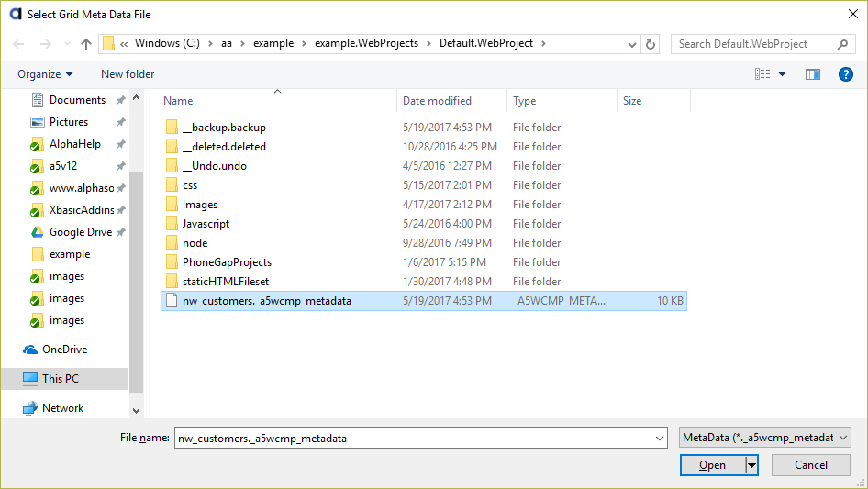Select example.WebProjects in address breadcrumb

pyautogui.click(x=366, y=43)
